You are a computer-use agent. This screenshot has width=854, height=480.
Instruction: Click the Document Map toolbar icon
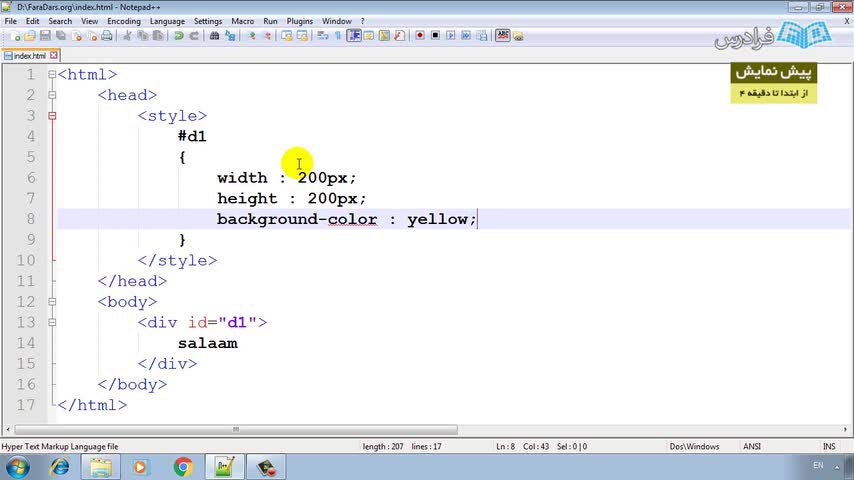(384, 36)
